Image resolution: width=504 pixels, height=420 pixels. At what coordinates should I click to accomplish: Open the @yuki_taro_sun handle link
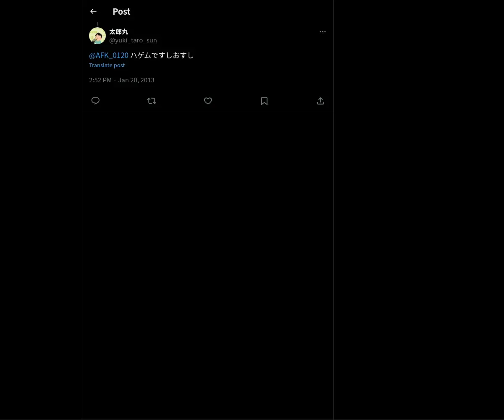(x=133, y=40)
